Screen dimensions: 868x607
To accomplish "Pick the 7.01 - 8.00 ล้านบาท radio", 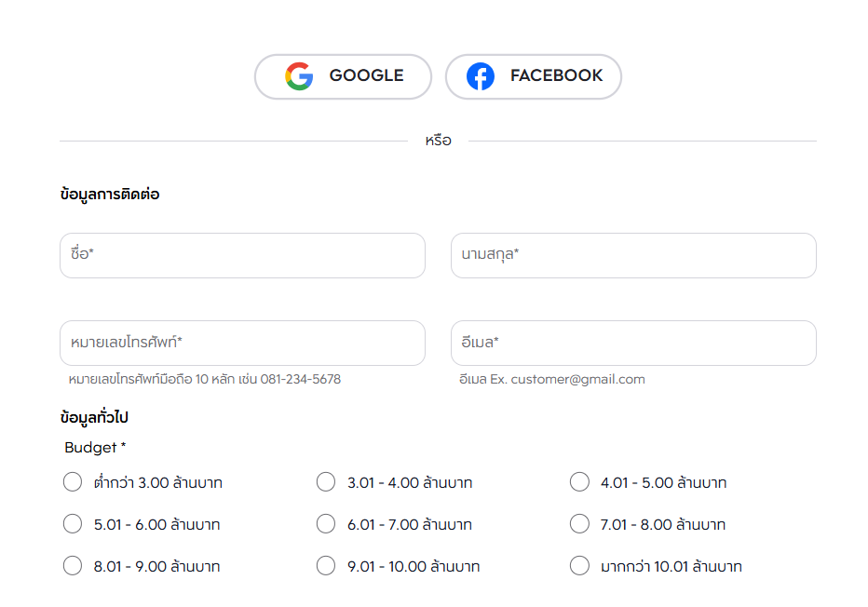I will click(x=579, y=524).
